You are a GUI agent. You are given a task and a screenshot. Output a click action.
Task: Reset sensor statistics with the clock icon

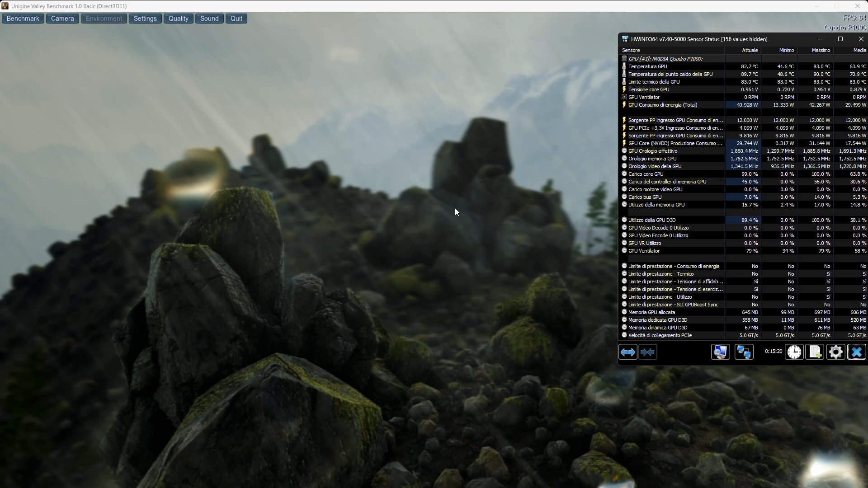[794, 352]
